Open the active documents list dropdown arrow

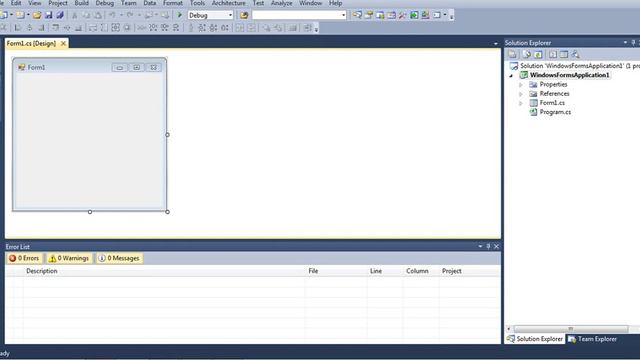pos(496,43)
